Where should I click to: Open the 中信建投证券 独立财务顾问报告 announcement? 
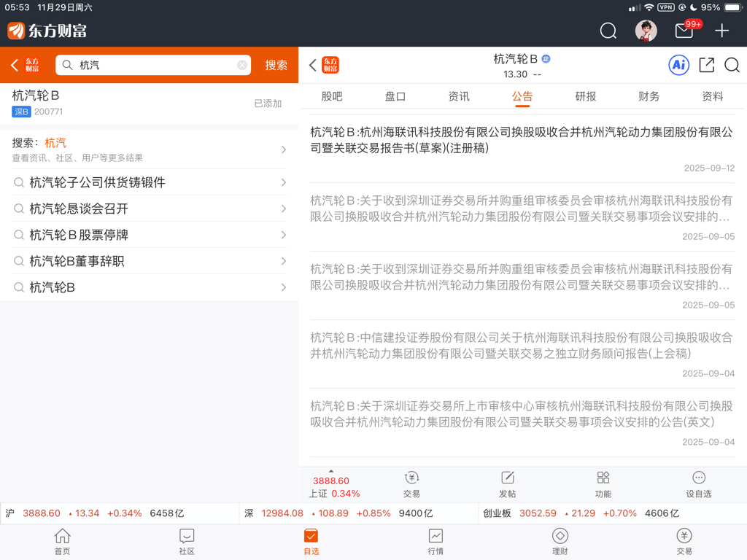(522, 354)
